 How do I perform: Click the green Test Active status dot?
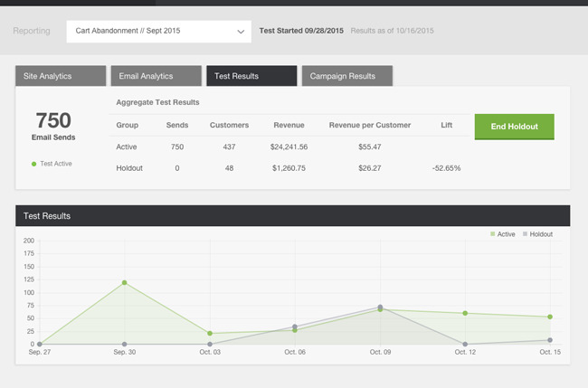(x=34, y=164)
